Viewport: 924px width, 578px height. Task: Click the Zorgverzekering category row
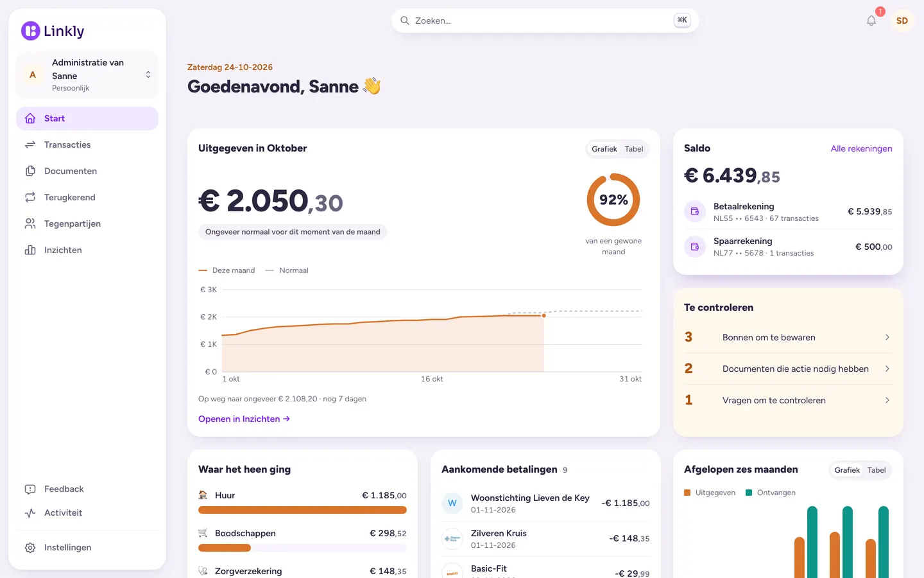point(302,571)
